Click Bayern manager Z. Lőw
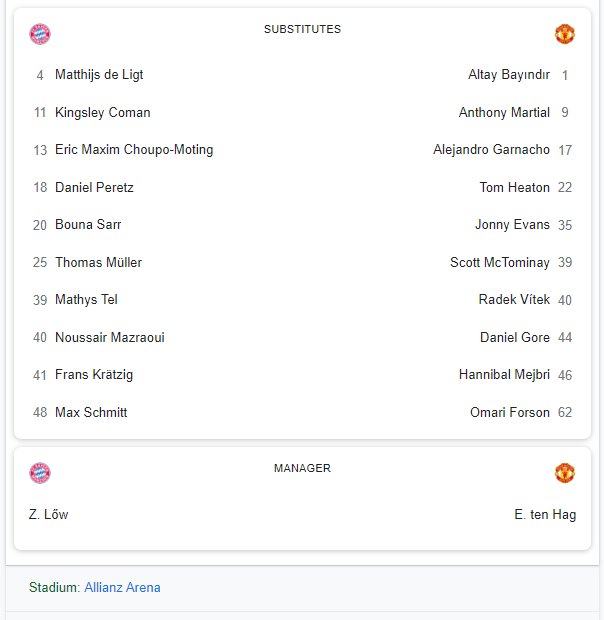This screenshot has width=604, height=620. [x=49, y=515]
